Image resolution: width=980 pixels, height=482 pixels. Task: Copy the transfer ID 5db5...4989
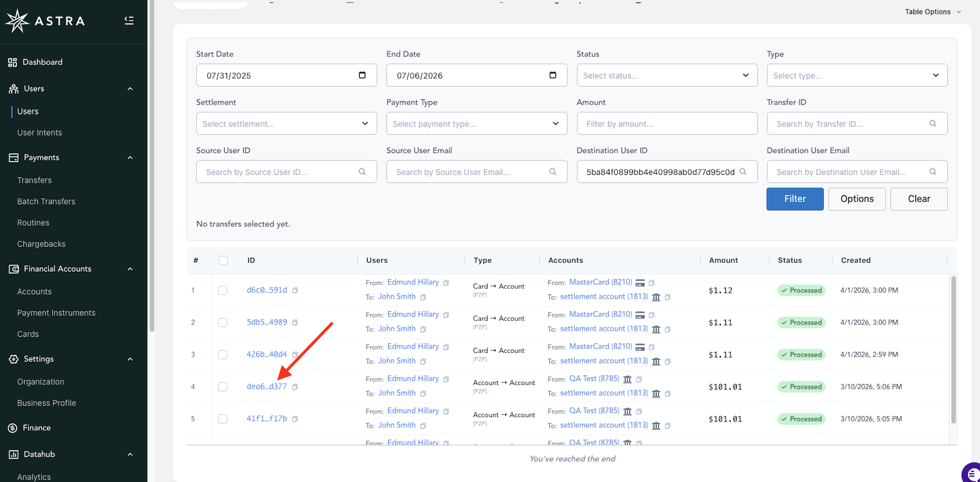tap(295, 323)
